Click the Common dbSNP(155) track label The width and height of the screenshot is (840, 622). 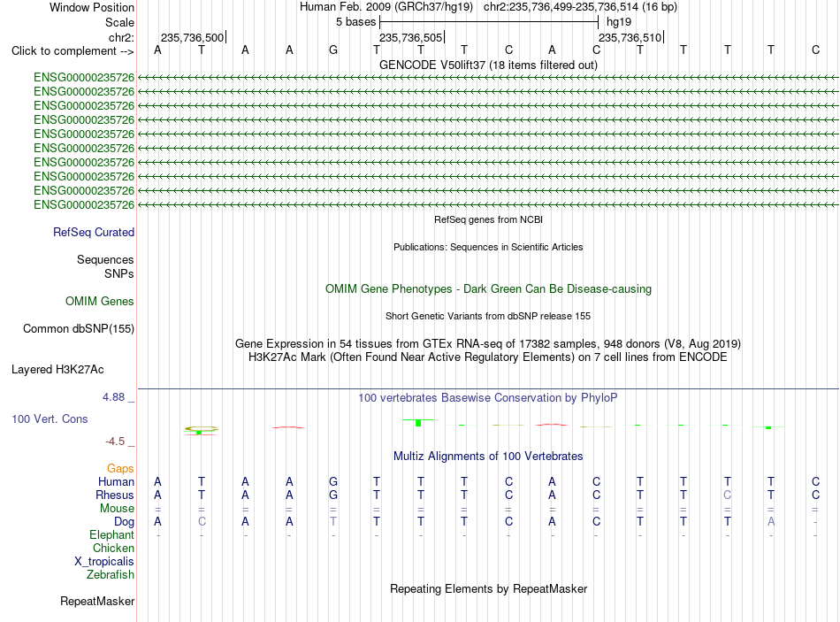tap(79, 328)
